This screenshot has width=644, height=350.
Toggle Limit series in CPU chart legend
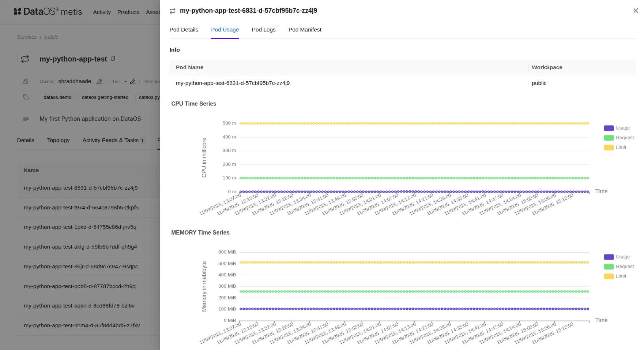[615, 148]
